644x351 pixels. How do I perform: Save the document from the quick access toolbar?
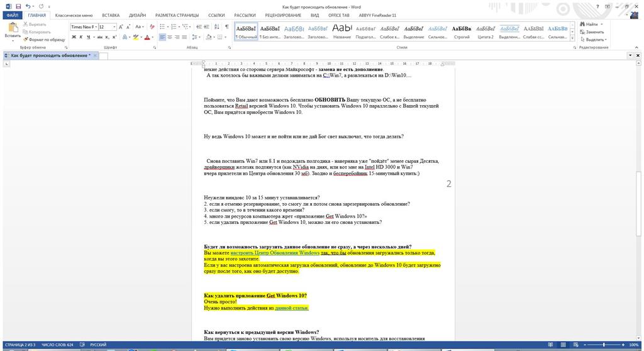[x=18, y=6]
